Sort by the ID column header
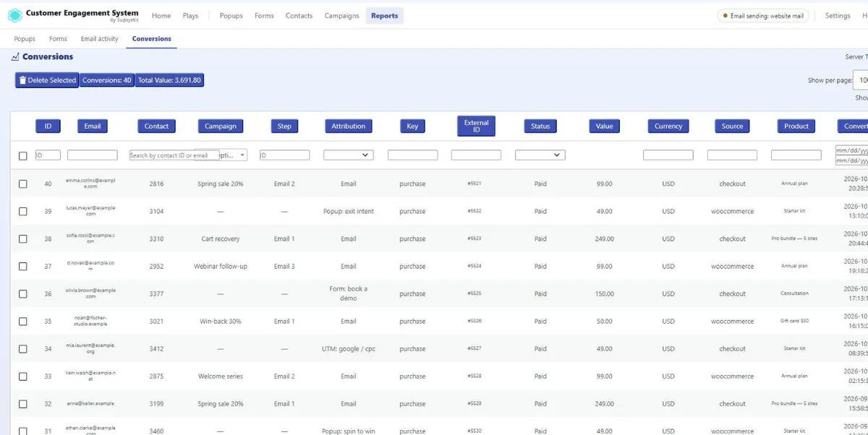Screen dimensions: 868x435 point(48,126)
